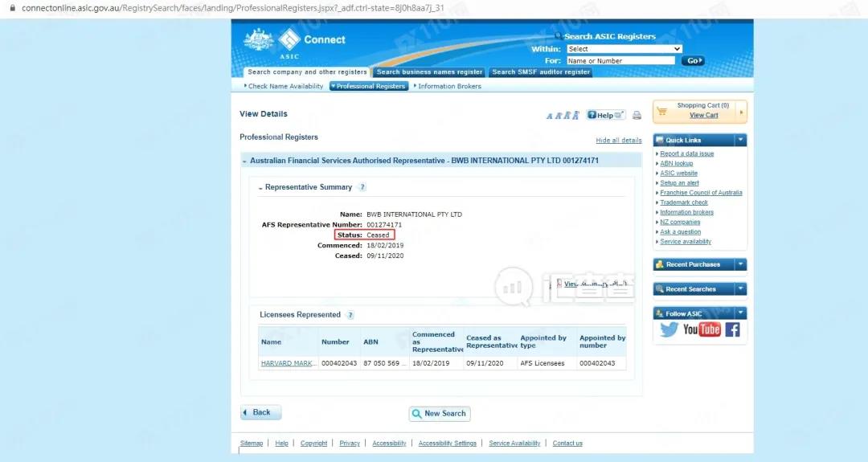Click Copyright footer link
This screenshot has width=868, height=462.
pyautogui.click(x=314, y=444)
